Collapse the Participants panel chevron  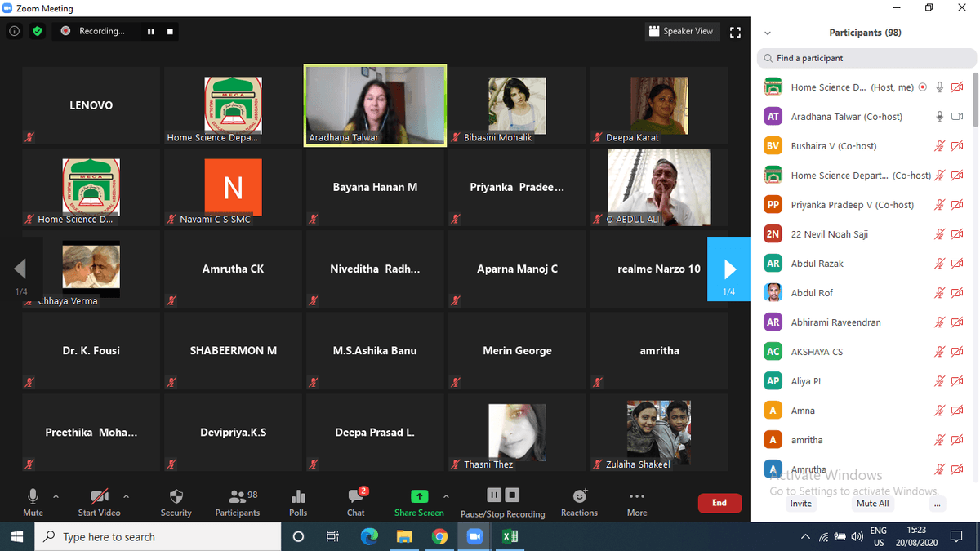[x=767, y=33]
